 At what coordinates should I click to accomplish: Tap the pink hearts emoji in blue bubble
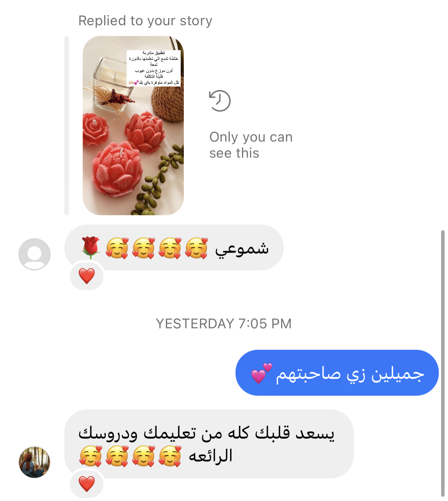[x=262, y=374]
